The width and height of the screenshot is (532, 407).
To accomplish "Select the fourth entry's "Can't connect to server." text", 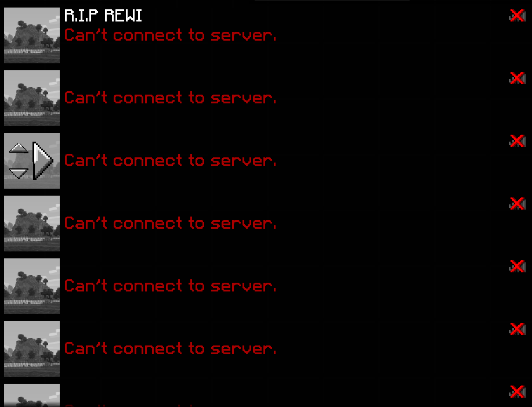I will 171,224.
